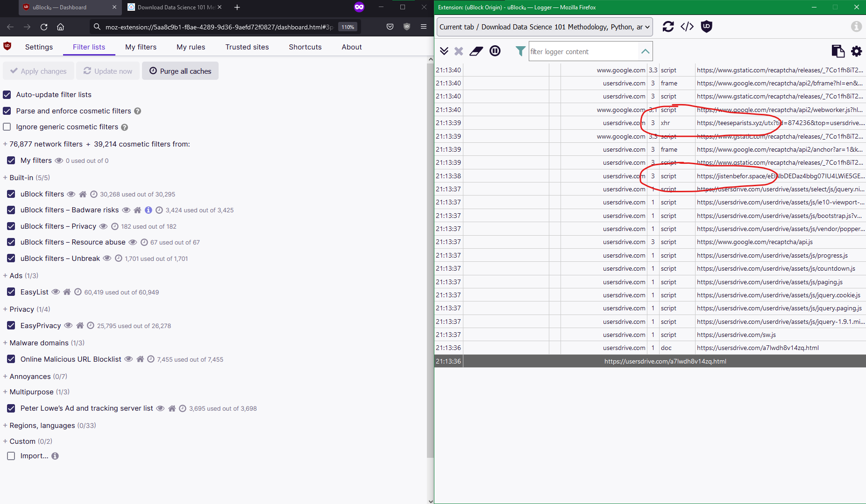Uncheck the EasyPrivacy filter list
This screenshot has width=866, height=504.
11,325
